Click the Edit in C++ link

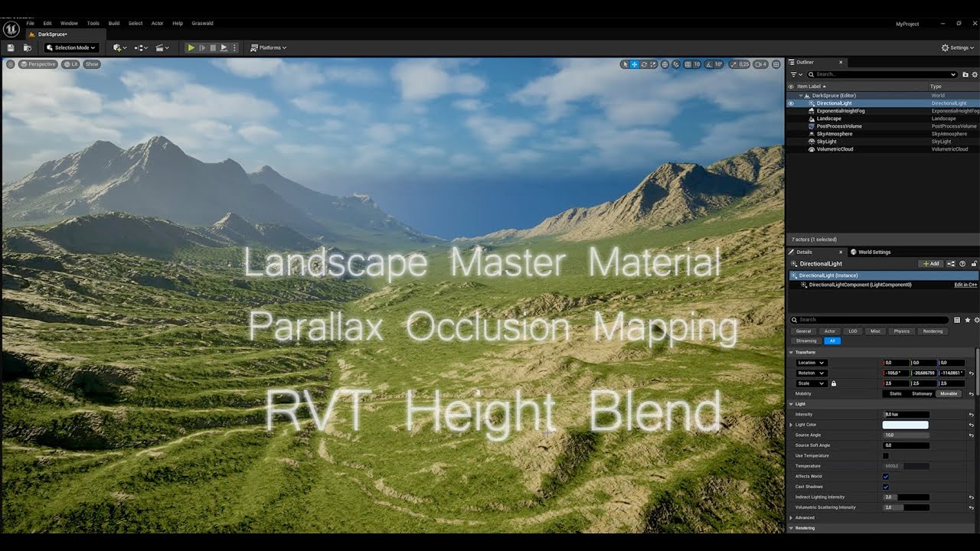tap(965, 285)
